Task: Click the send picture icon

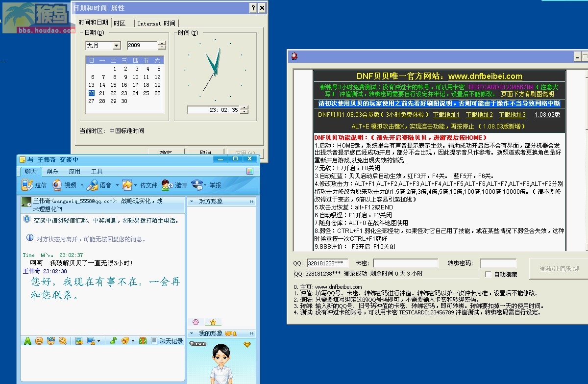Action: pyautogui.click(x=79, y=341)
